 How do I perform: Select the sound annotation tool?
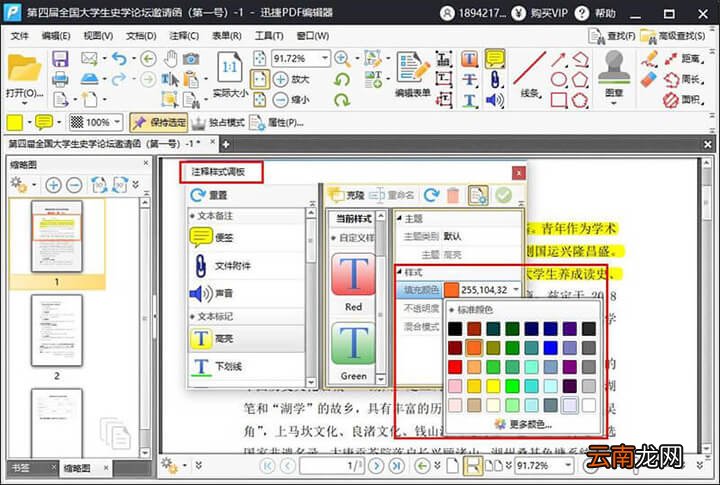click(495, 99)
